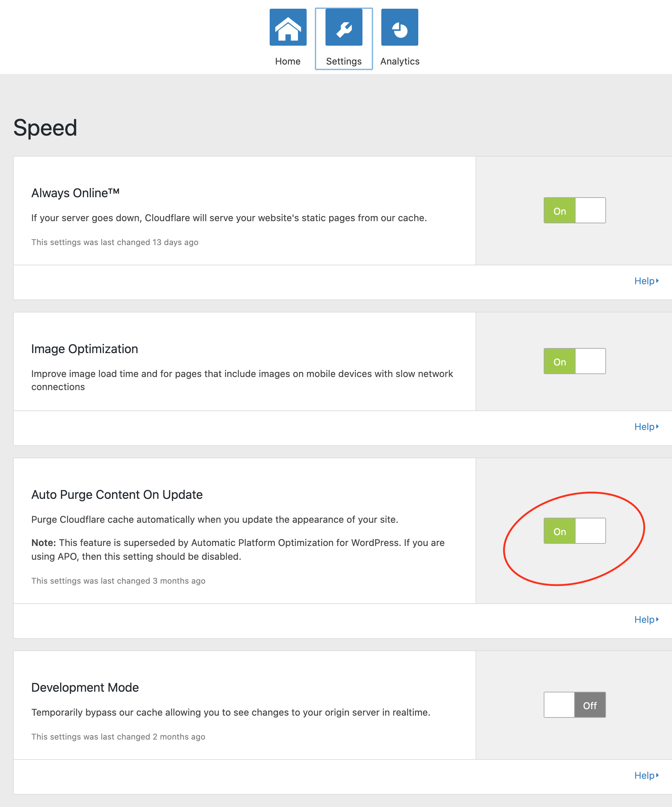Click the Home house icon
The width and height of the screenshot is (672, 807).
click(288, 27)
